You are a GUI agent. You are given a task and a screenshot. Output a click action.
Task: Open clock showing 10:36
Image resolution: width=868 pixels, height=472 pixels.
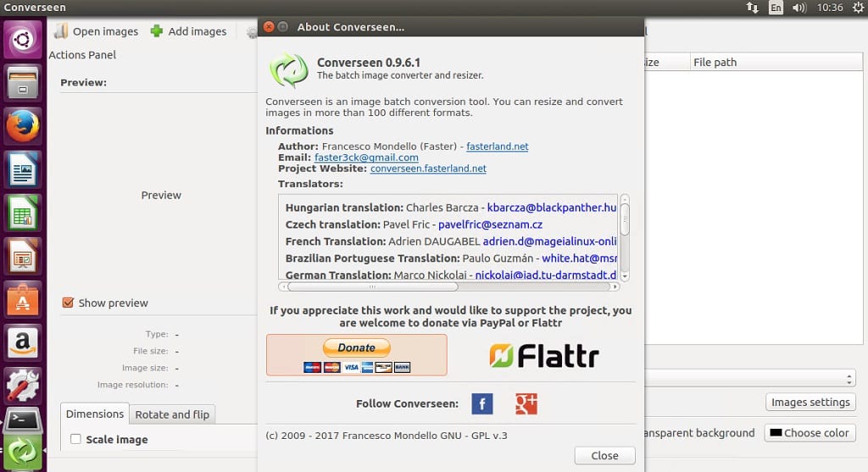coord(830,8)
